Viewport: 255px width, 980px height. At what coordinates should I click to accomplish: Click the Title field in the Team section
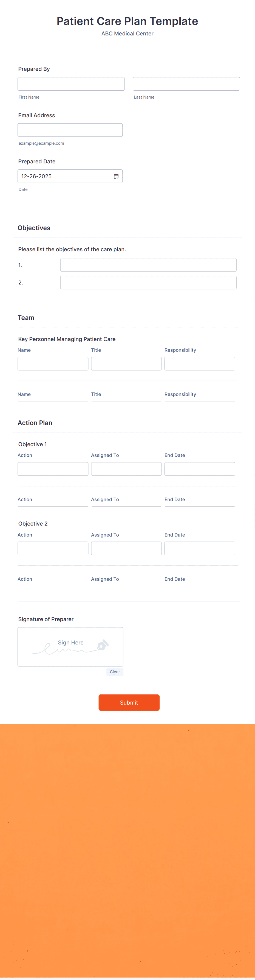[x=126, y=363]
